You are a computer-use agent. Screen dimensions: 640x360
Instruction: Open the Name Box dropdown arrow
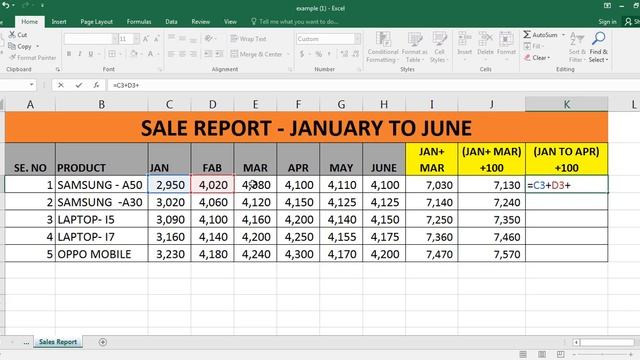pyautogui.click(x=31, y=85)
